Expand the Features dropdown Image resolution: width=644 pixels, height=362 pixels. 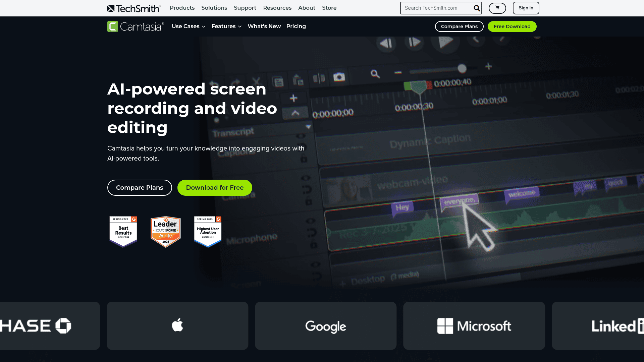coord(226,26)
